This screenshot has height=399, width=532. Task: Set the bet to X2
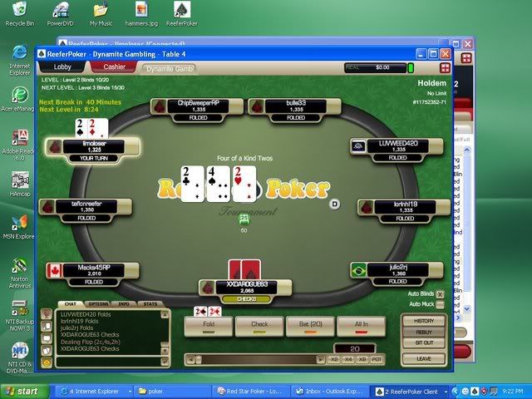point(334,360)
